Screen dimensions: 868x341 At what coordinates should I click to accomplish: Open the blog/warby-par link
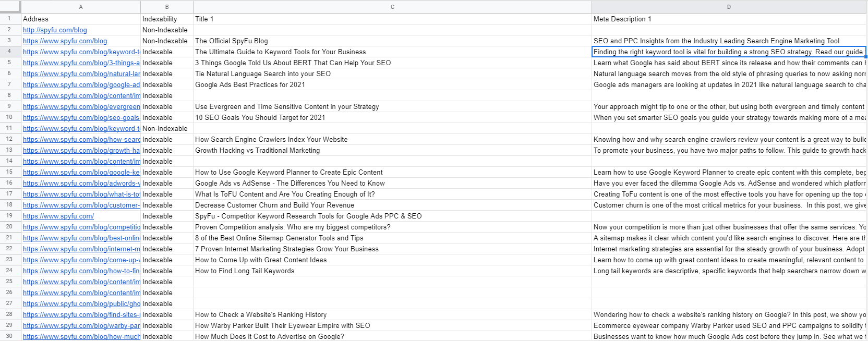click(x=81, y=326)
